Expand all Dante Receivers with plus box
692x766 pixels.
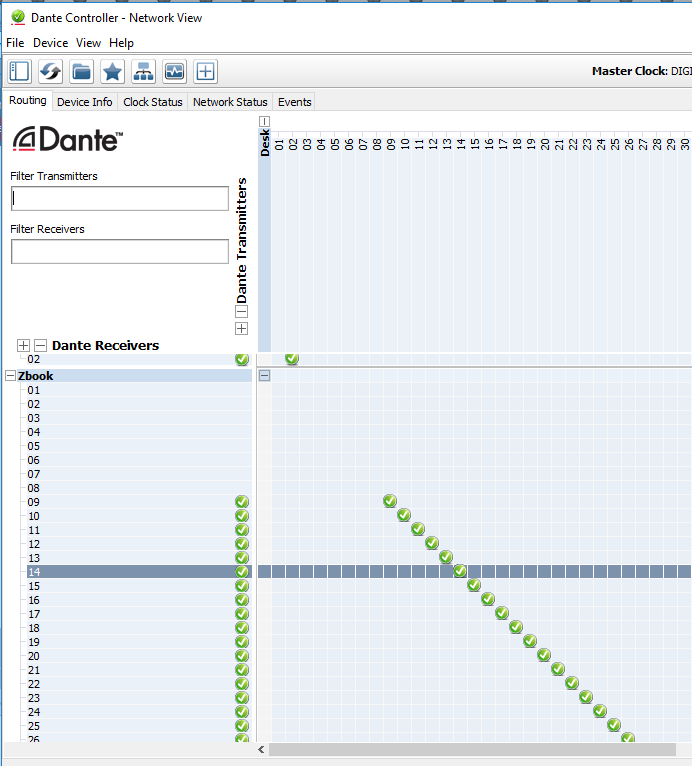click(x=23, y=345)
